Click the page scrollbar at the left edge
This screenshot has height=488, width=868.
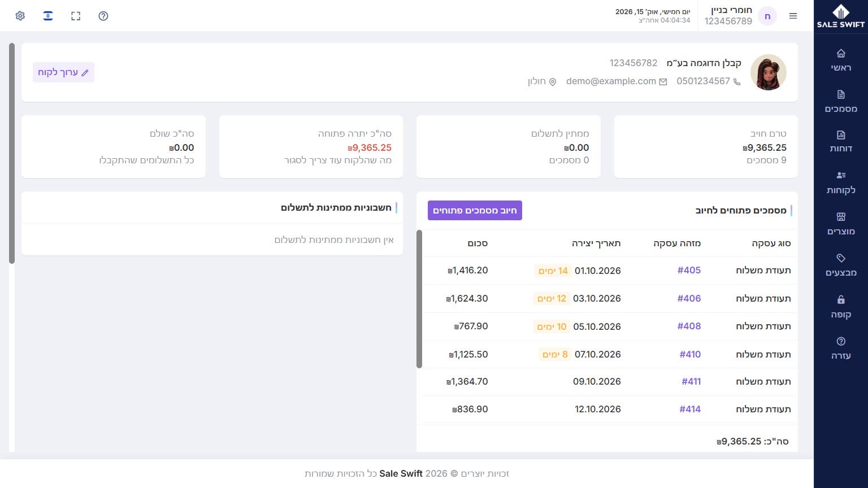12,153
